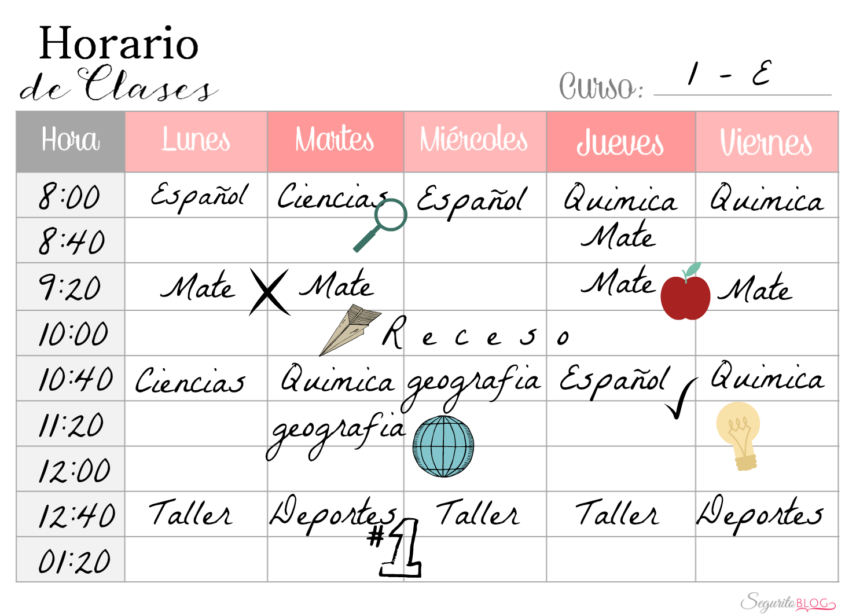Click the Viernes column header

click(767, 142)
